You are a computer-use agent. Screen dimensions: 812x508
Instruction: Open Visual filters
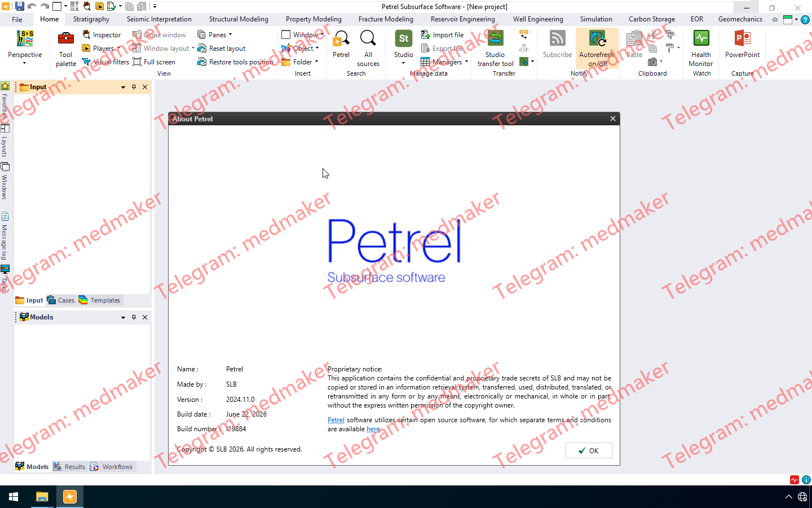(105, 62)
